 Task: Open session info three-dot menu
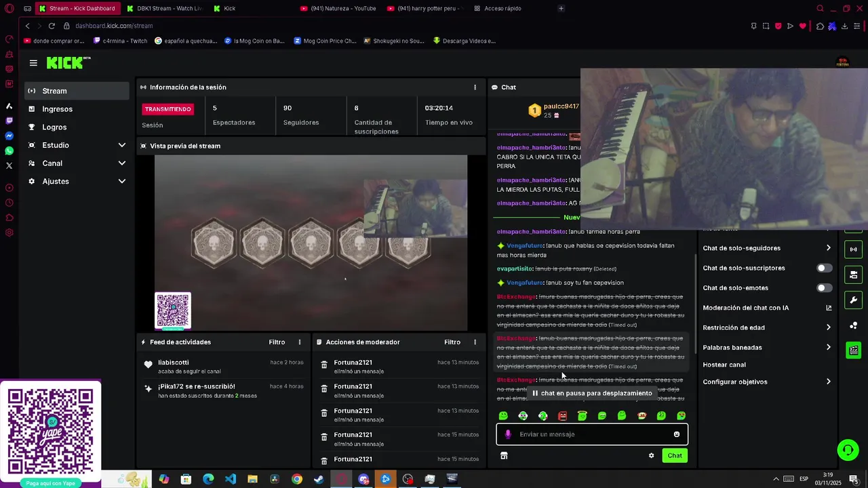point(475,87)
